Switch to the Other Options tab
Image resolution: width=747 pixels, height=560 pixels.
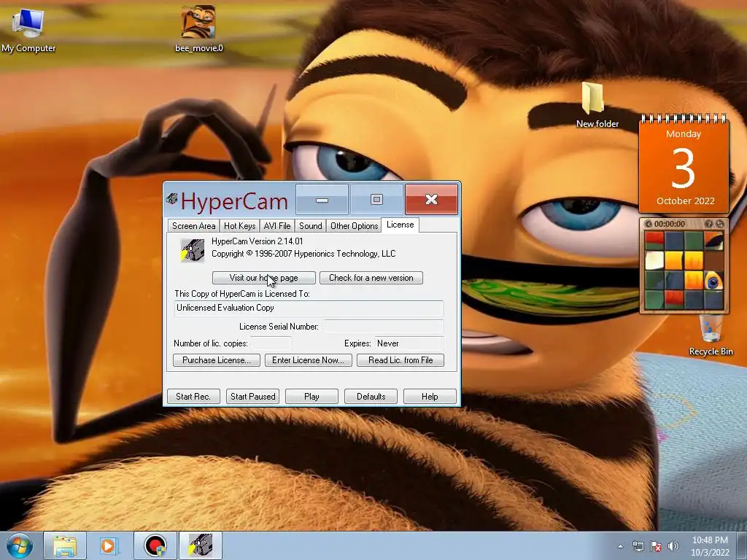click(354, 226)
